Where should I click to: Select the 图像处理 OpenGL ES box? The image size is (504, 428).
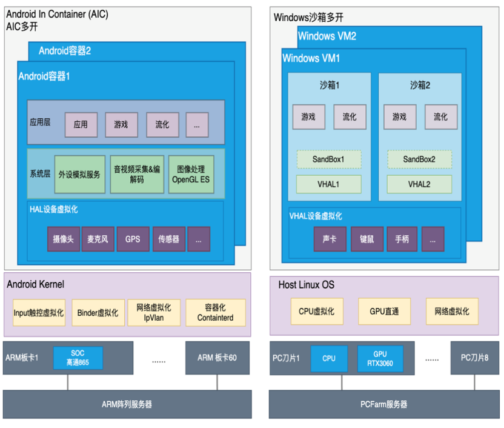click(x=191, y=175)
